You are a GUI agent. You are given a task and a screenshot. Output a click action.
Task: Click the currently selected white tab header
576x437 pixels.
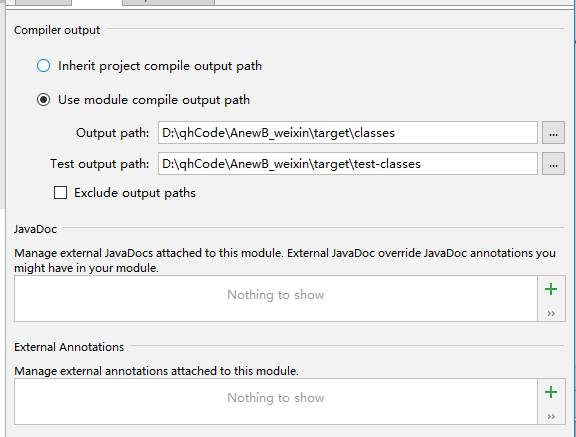pyautogui.click(x=97, y=2)
